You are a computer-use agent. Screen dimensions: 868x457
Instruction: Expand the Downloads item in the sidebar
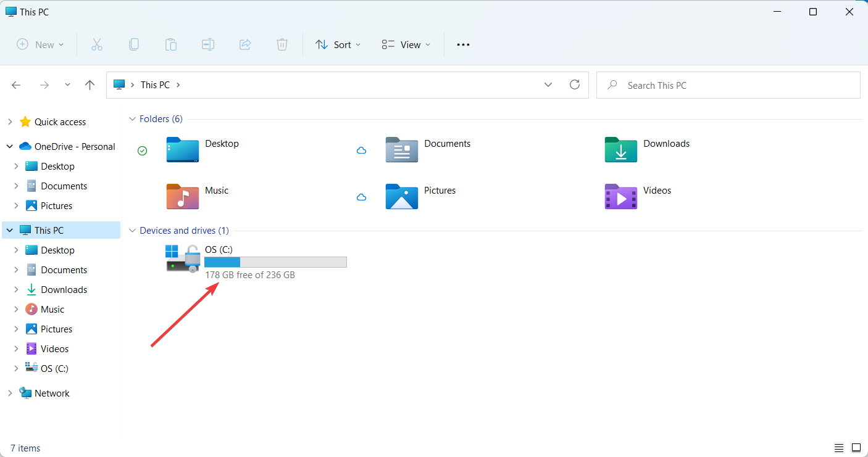coord(16,289)
